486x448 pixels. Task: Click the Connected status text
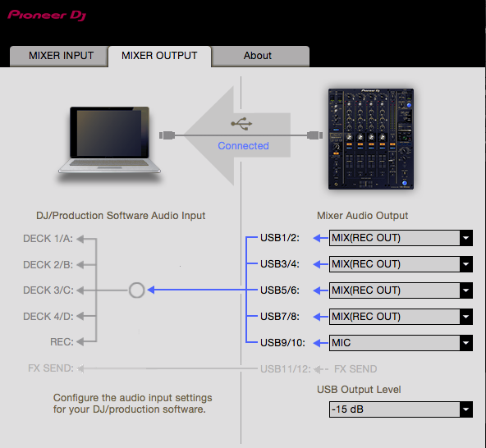pyautogui.click(x=243, y=145)
